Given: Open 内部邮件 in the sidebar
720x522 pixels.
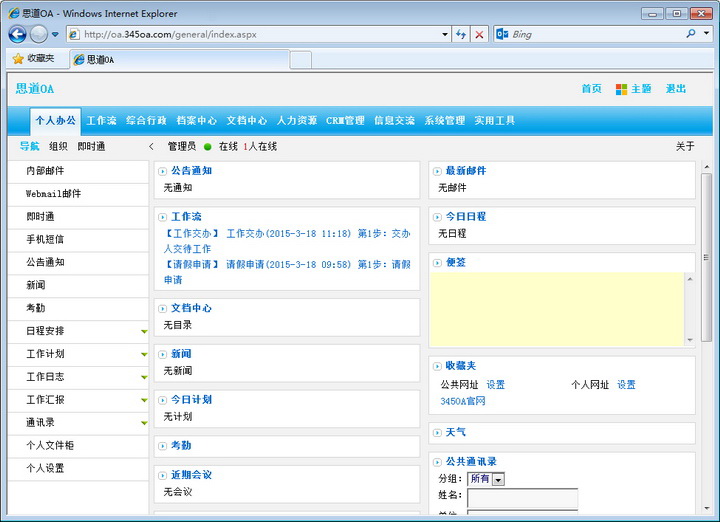Looking at the screenshot, I should [78, 171].
